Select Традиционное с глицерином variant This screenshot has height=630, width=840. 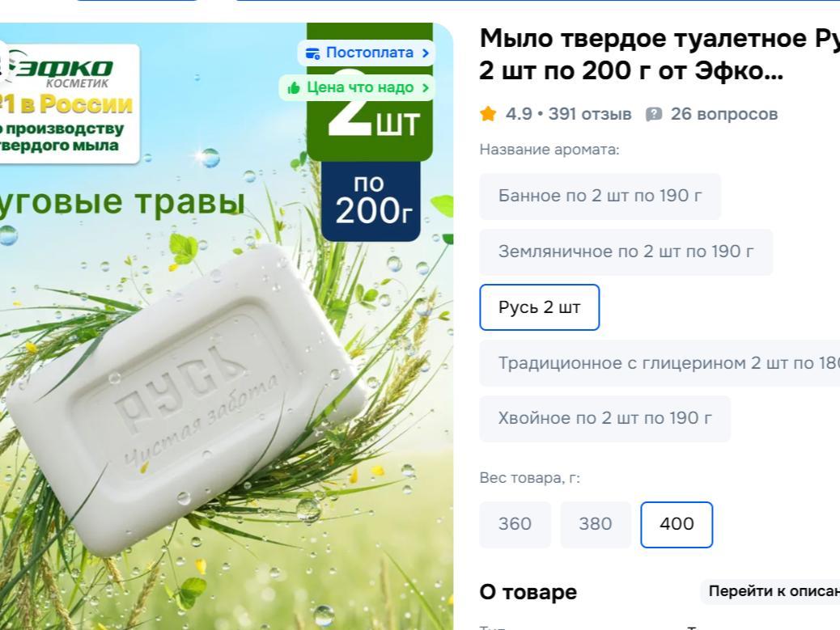coord(660,363)
